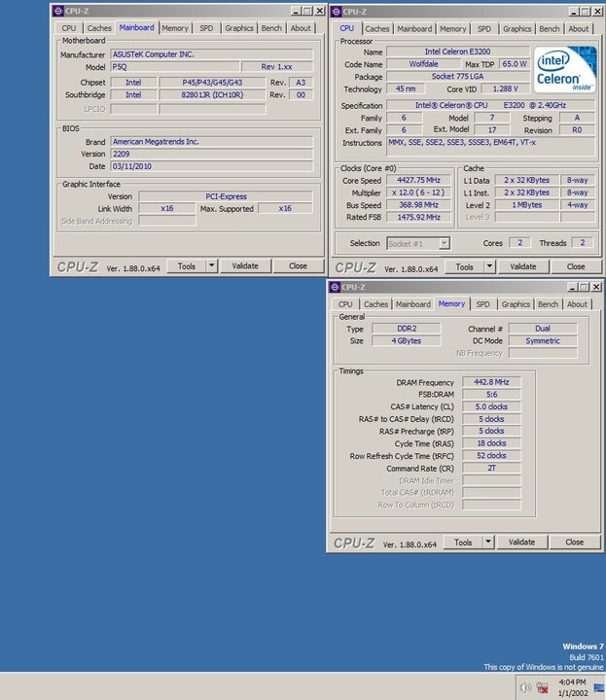The width and height of the screenshot is (606, 700).
Task: Open the Tools dropdown arrow in the Mainboard window
Action: point(212,266)
